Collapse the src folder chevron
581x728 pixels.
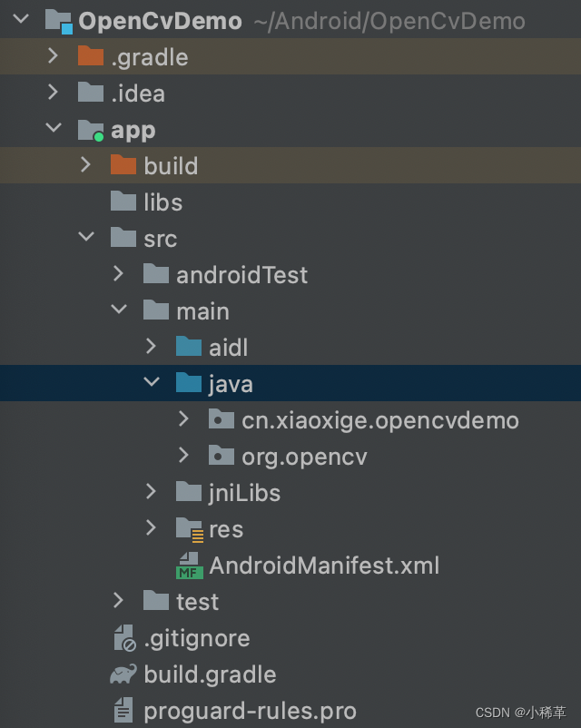(86, 238)
